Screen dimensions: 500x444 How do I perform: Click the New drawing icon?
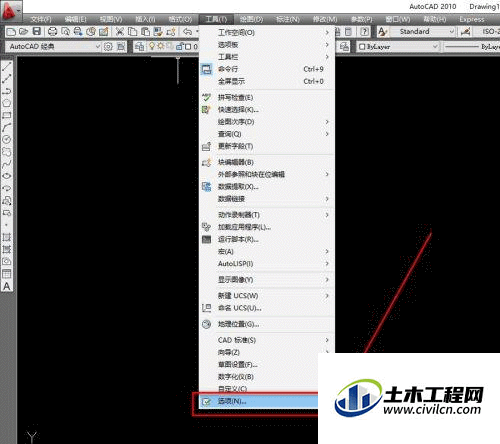11,32
